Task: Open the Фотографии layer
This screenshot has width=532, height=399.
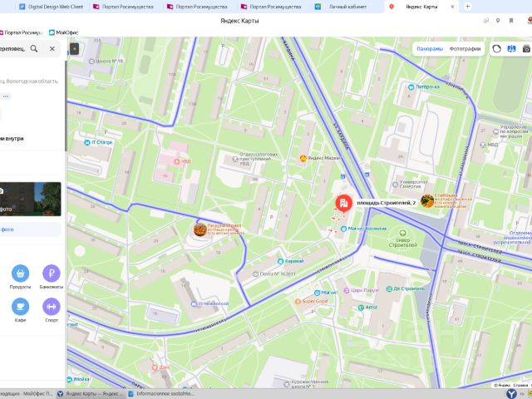Action: (x=465, y=49)
